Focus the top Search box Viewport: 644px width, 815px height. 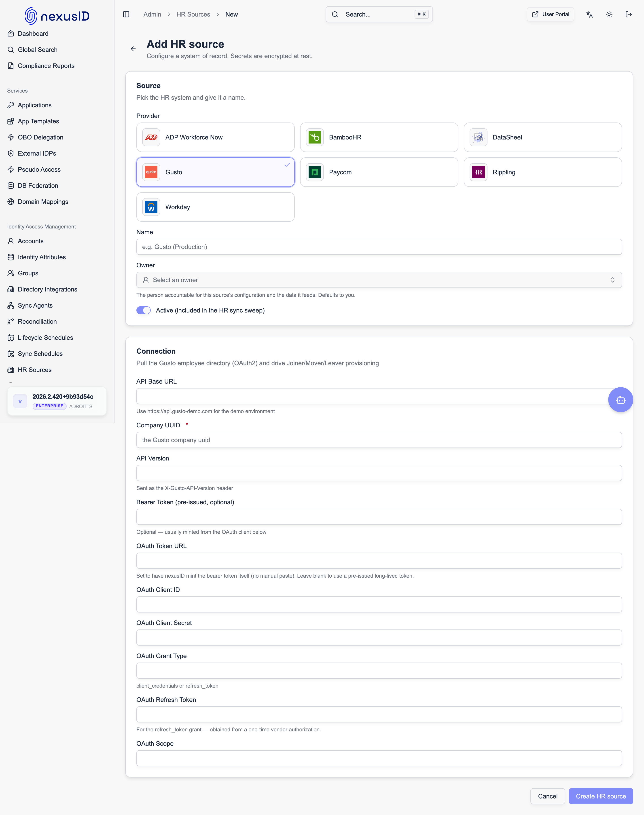(x=379, y=14)
